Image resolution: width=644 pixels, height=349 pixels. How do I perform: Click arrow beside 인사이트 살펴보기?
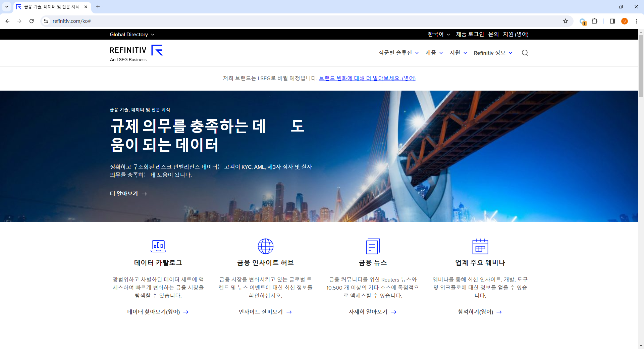click(289, 312)
